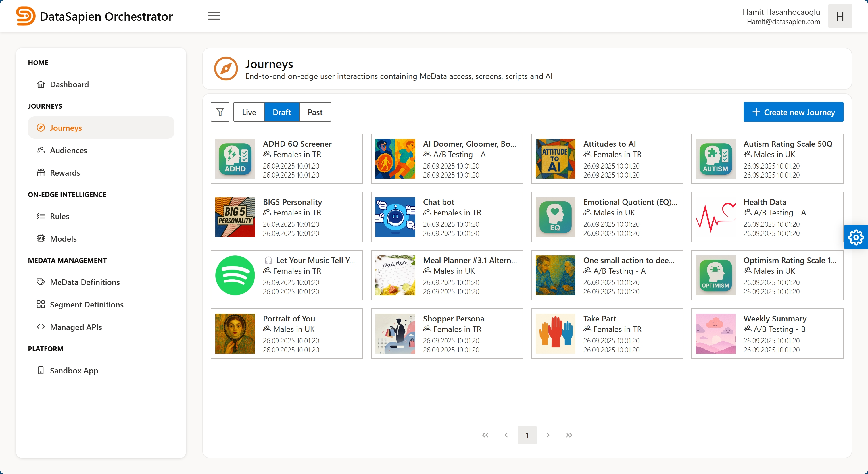868x474 pixels.
Task: Open Audiences menu item
Action: coord(68,150)
